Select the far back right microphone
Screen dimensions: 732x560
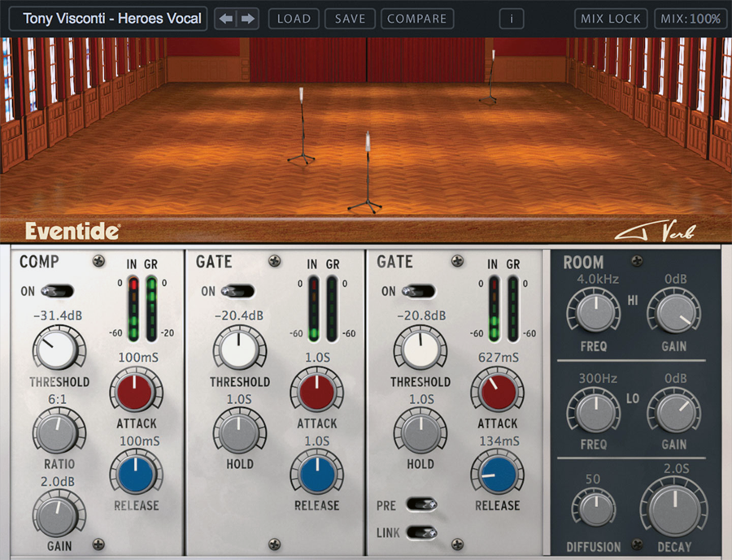coord(490,77)
